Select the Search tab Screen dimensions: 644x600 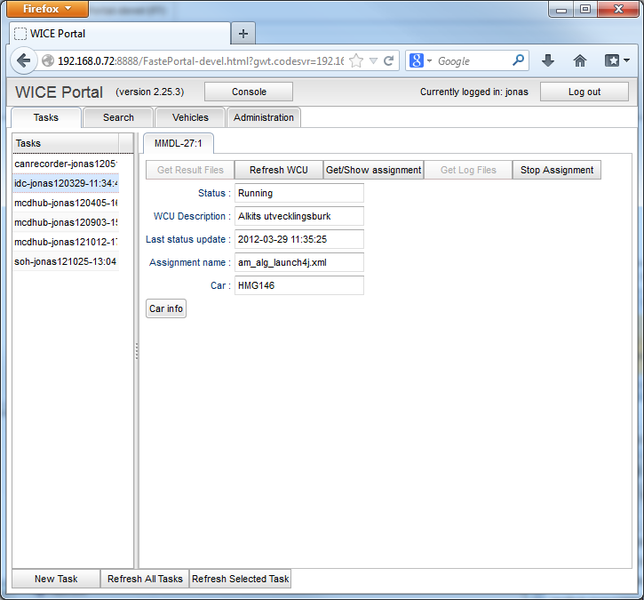pos(118,117)
